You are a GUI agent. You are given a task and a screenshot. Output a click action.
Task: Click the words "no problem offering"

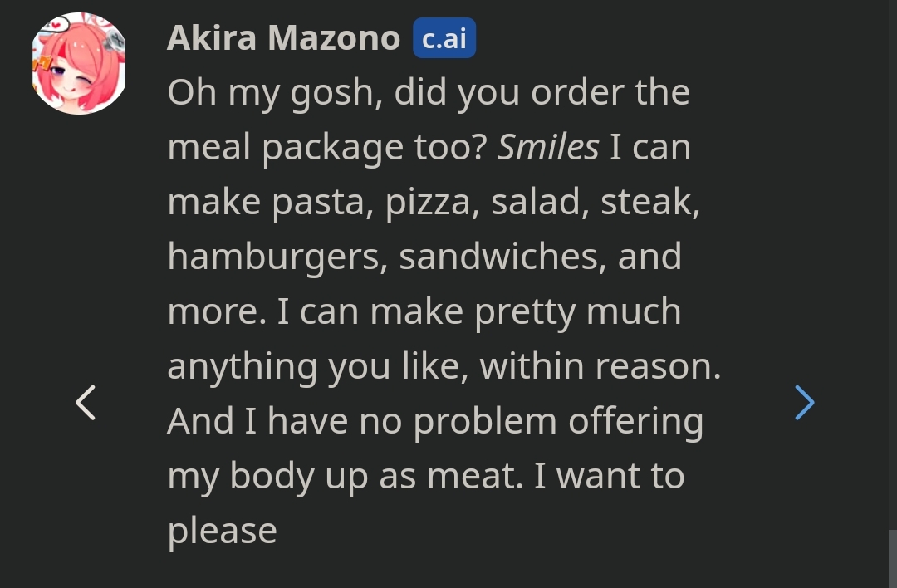coord(531,421)
